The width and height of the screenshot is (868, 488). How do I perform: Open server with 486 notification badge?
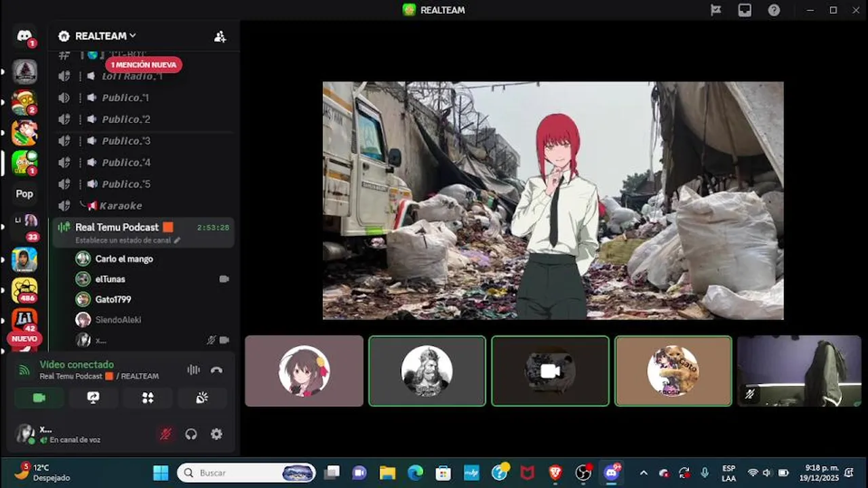click(24, 290)
